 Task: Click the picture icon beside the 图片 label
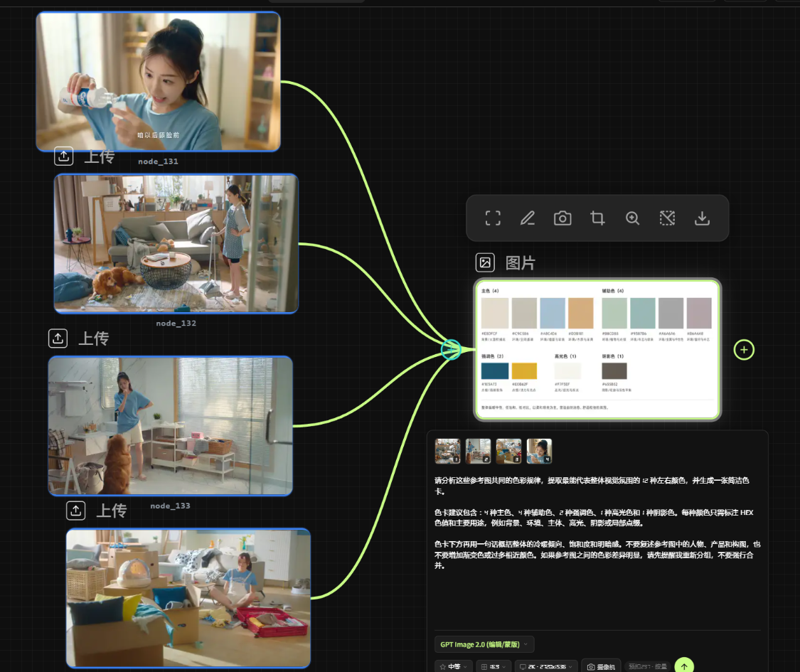click(x=485, y=263)
